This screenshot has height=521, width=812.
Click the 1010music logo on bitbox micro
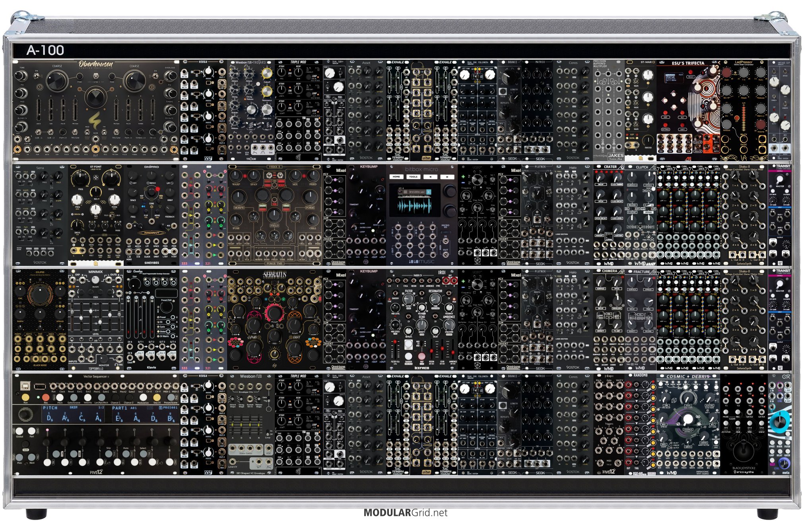421,261
